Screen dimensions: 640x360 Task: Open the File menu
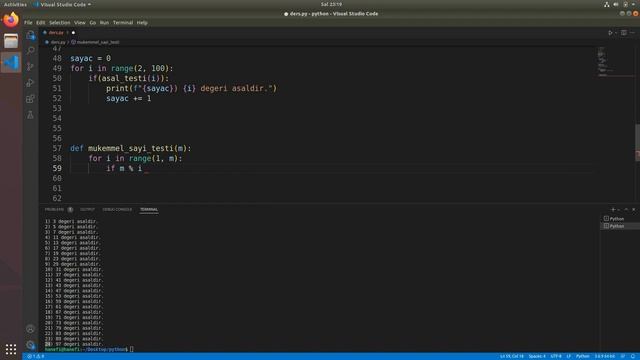(28, 22)
